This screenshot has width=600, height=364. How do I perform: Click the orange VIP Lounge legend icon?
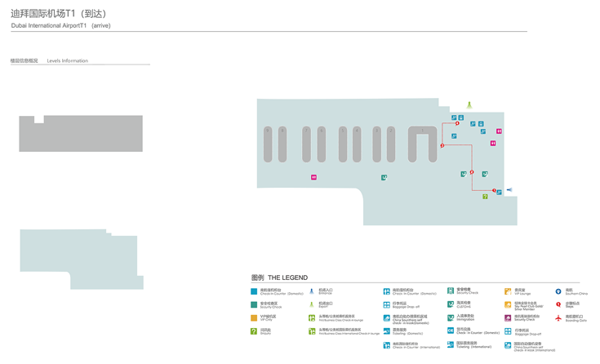(x=508, y=291)
